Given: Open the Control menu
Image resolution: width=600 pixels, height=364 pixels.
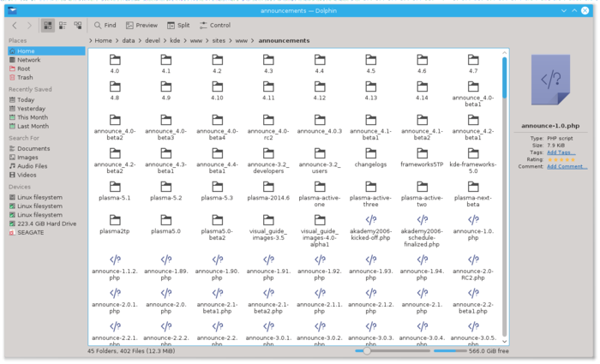Looking at the screenshot, I should click(215, 25).
